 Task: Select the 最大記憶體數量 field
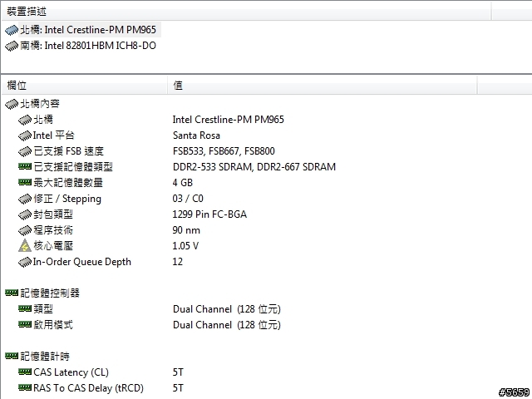pyautogui.click(x=68, y=183)
